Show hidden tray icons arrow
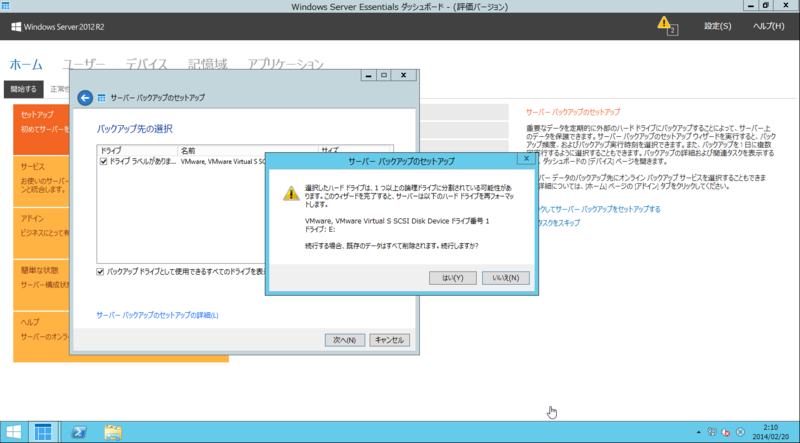 pyautogui.click(x=698, y=432)
